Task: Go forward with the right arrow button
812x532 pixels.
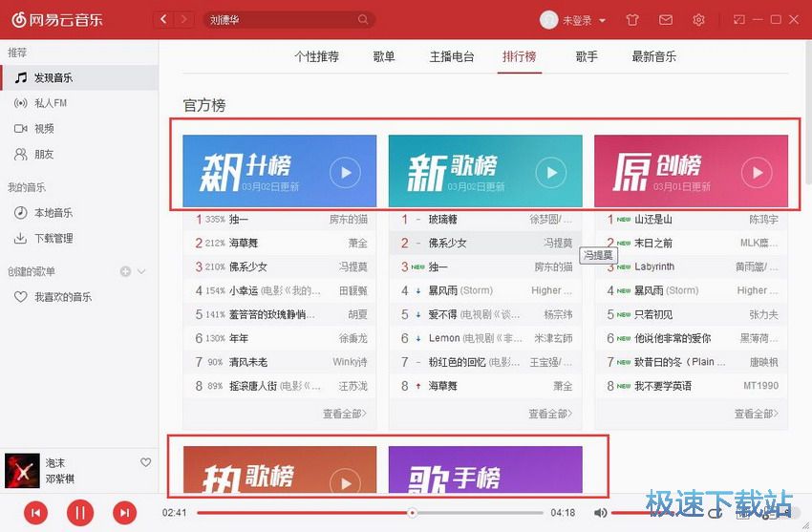Action: [x=183, y=20]
